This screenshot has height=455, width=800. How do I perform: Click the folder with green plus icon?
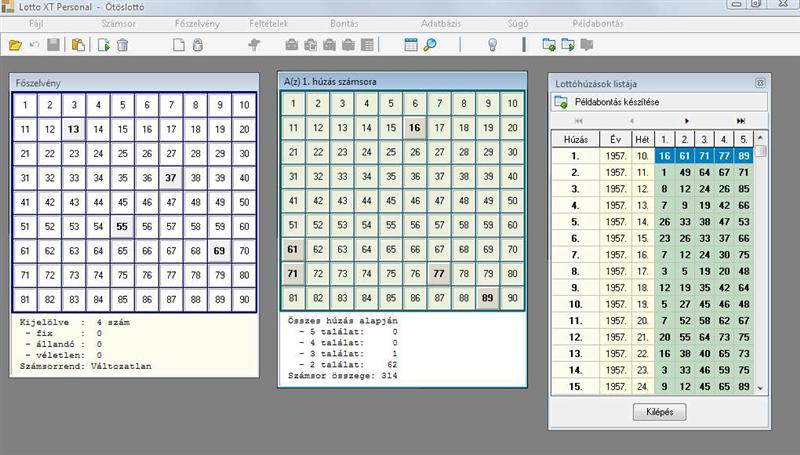click(x=549, y=45)
